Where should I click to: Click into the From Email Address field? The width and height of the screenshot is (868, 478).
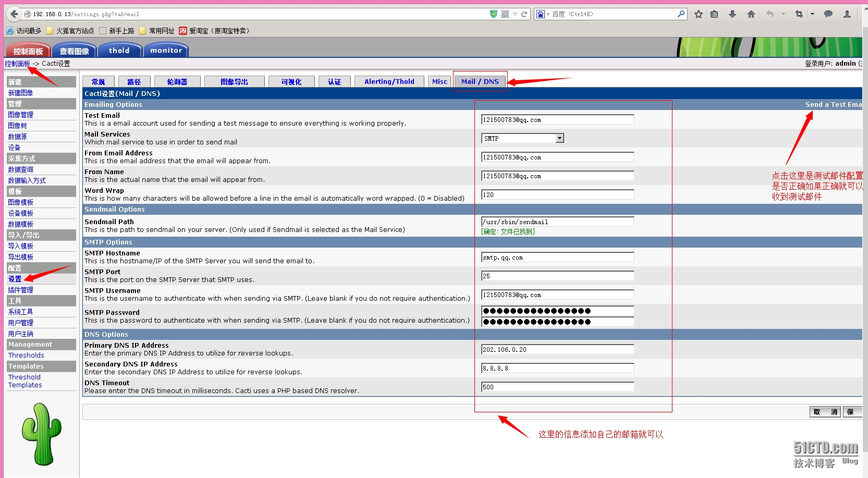557,157
